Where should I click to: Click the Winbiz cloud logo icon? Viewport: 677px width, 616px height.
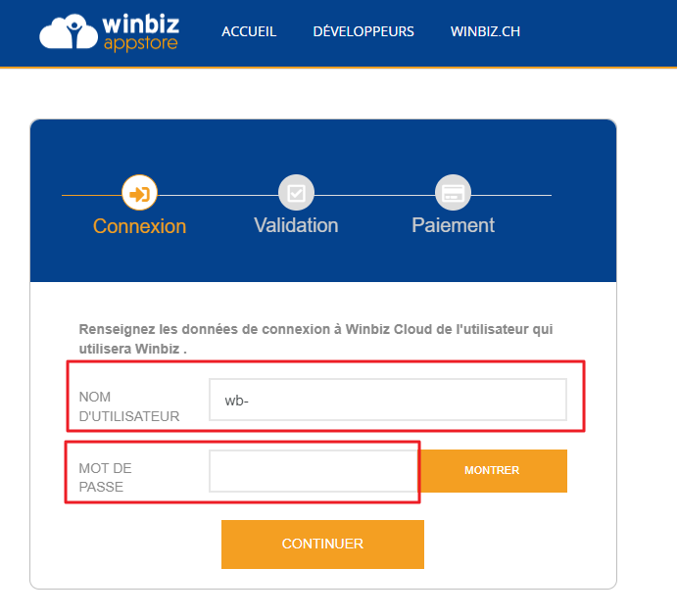pyautogui.click(x=69, y=31)
